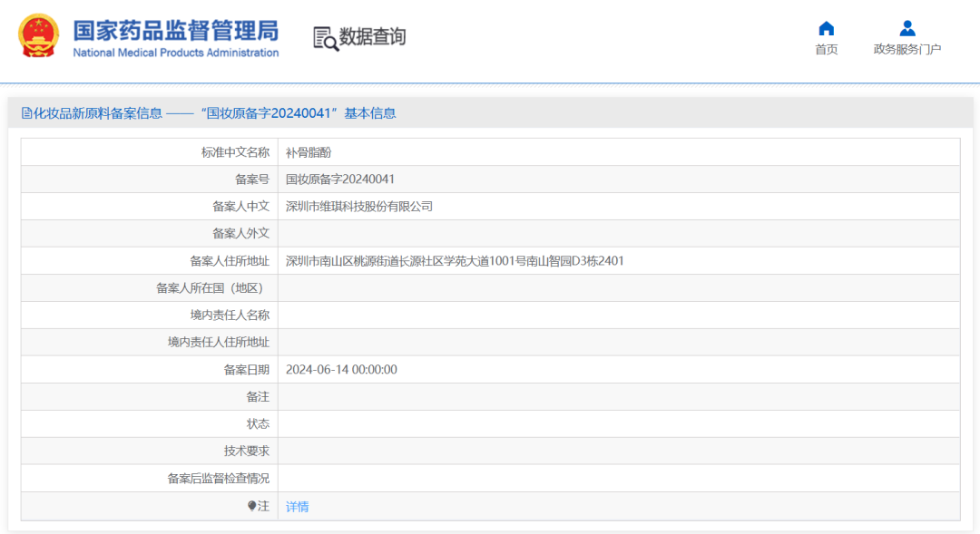Click the 备案后监督检查情况 label
Screen dimensions: 980x534
(x=218, y=479)
